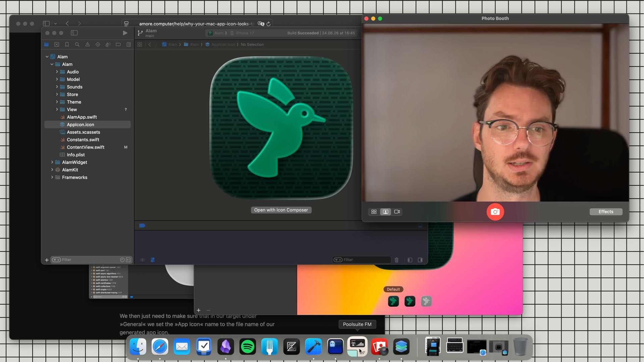This screenshot has height=362, width=644.
Task: Expand the Audio folder
Action: point(57,72)
